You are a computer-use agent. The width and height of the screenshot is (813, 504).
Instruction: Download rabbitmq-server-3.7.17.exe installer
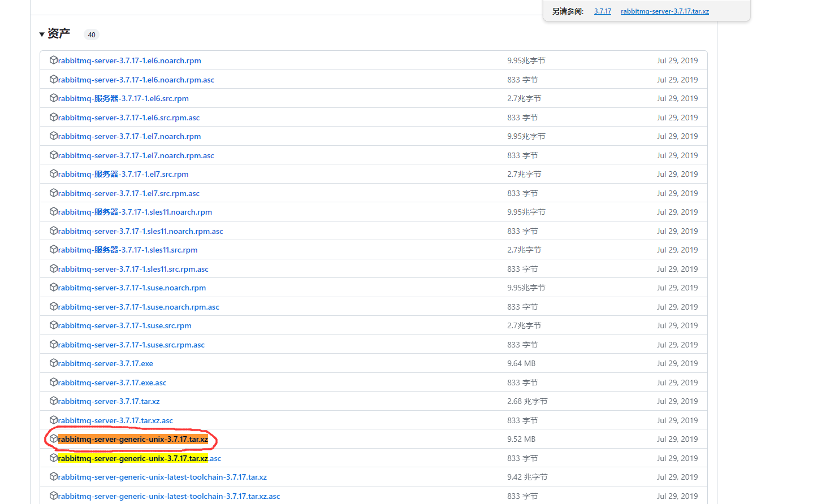click(x=105, y=363)
